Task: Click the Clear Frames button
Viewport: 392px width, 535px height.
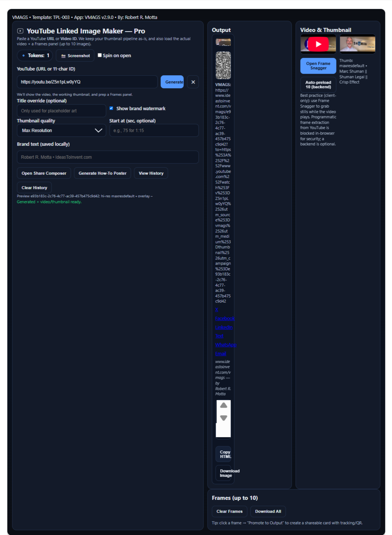Action: tap(229, 512)
